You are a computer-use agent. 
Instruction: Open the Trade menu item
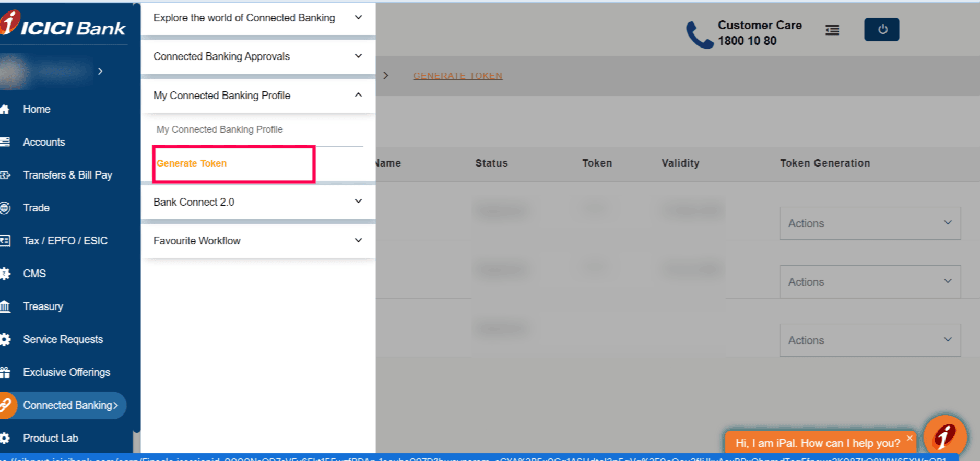click(36, 208)
